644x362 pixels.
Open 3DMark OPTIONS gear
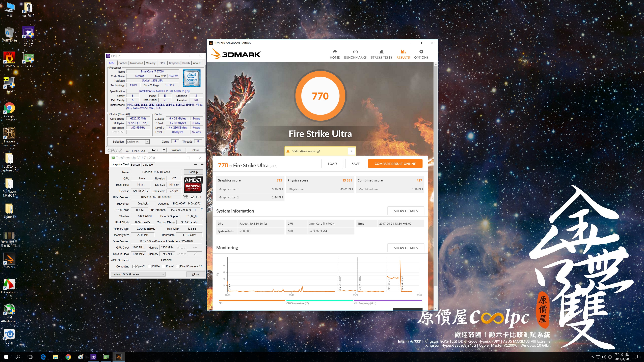click(x=421, y=54)
